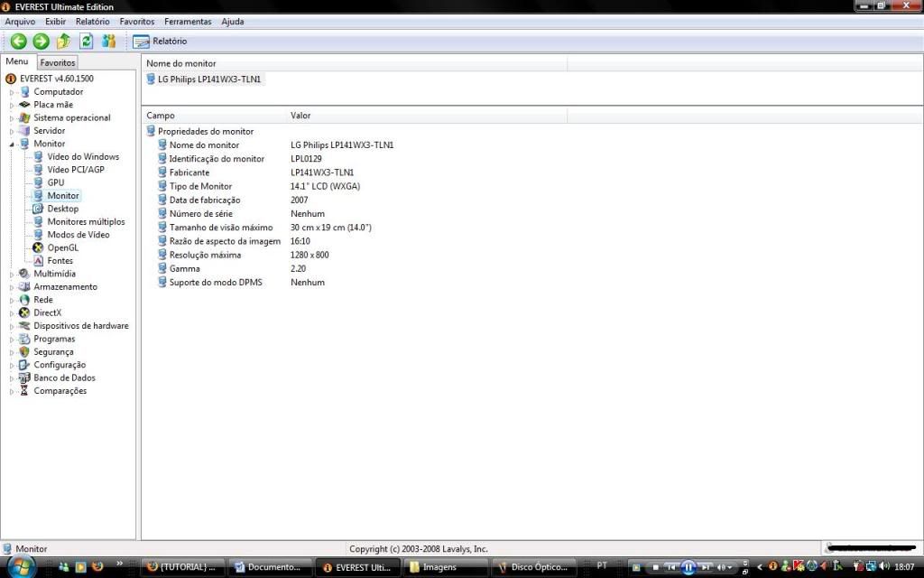Expand the DirectX section
924x578 pixels.
pyautogui.click(x=12, y=312)
